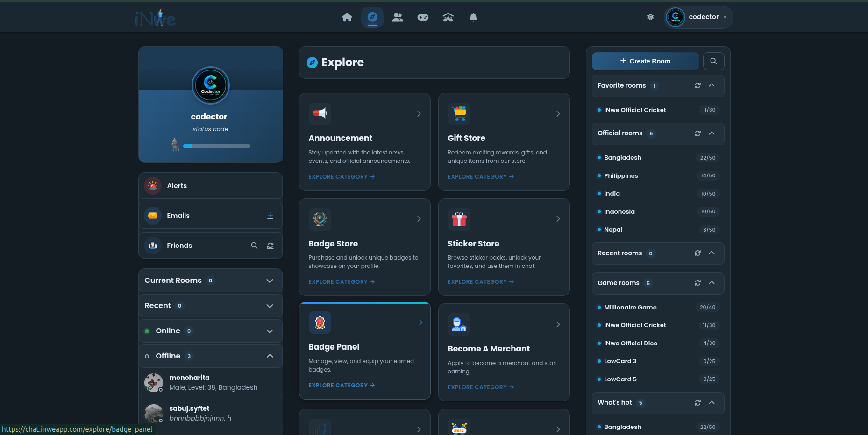
Task: Collapse the Game rooms chevron
Action: pyautogui.click(x=711, y=283)
